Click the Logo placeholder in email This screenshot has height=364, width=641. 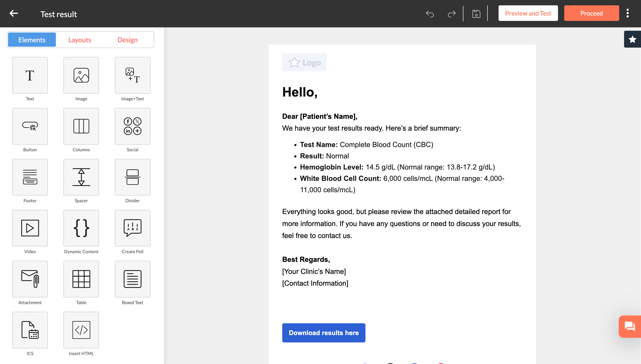click(x=304, y=63)
